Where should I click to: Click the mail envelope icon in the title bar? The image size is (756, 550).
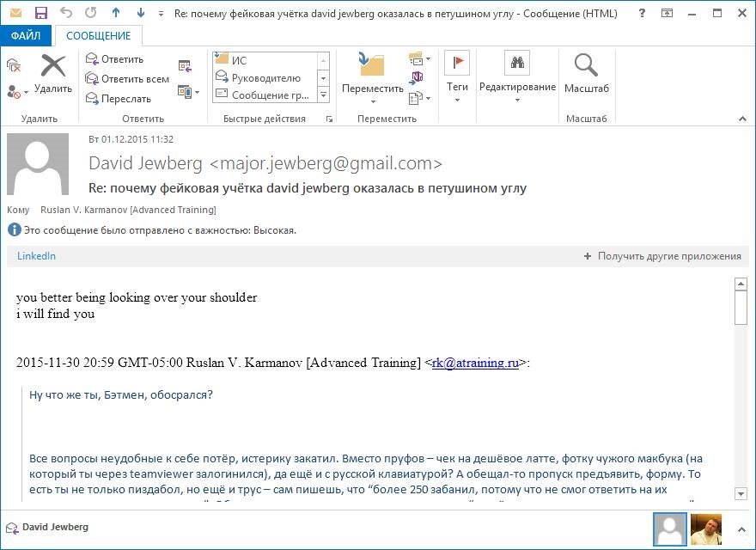pyautogui.click(x=16, y=13)
